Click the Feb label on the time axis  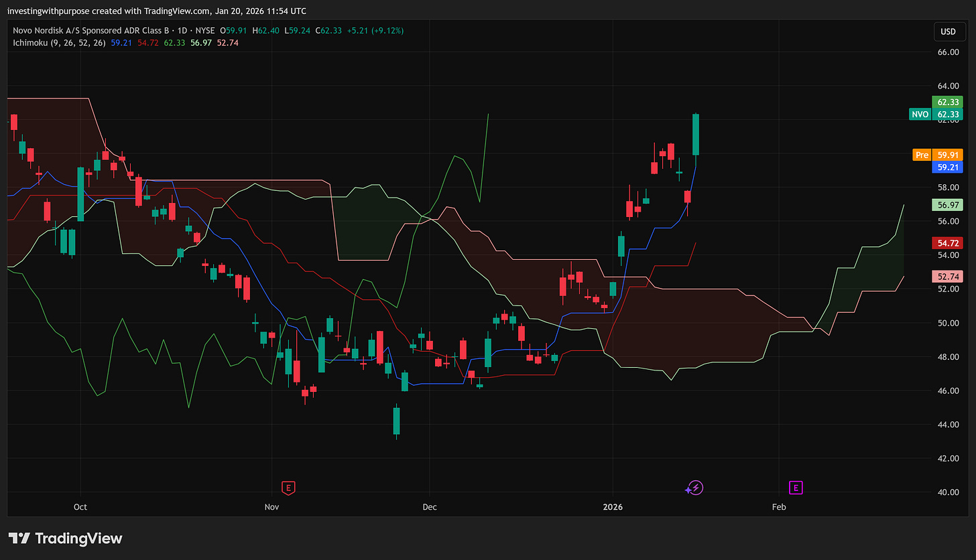pos(779,507)
